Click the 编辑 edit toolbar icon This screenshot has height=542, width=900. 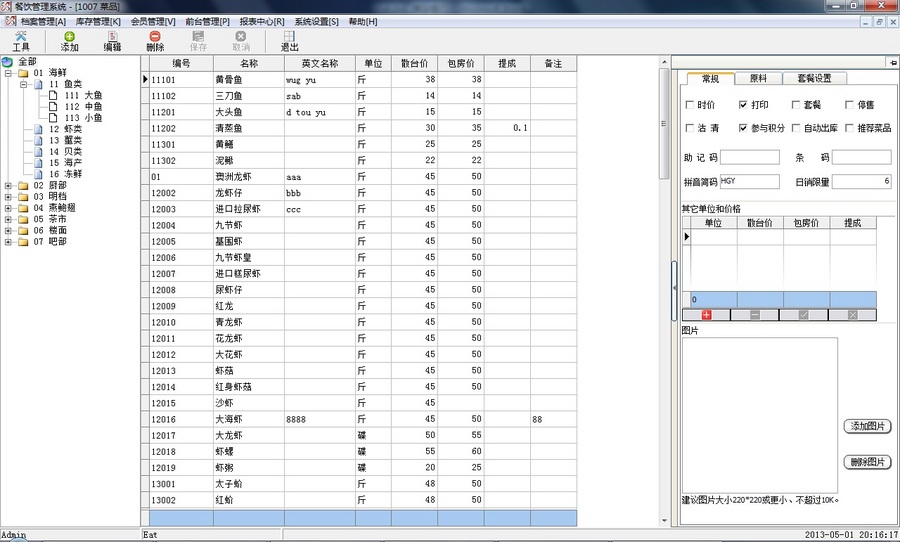(x=112, y=41)
